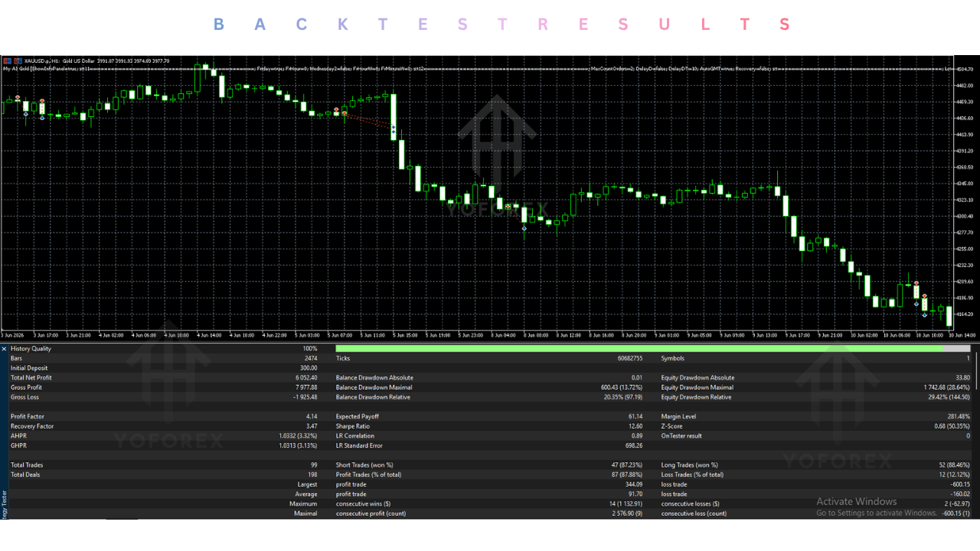Select the Symbols row label
Screen dimensions: 980x551
[673, 359]
